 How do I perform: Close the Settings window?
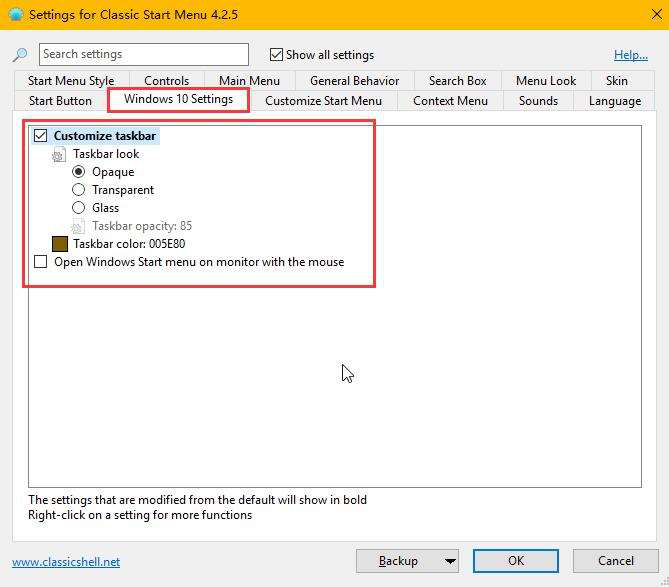657,15
